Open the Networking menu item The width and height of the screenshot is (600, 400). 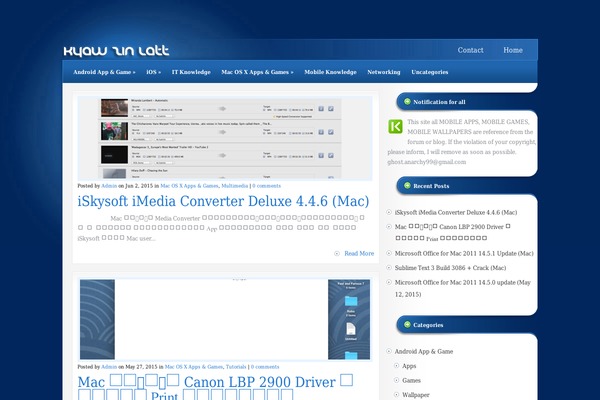coord(384,72)
